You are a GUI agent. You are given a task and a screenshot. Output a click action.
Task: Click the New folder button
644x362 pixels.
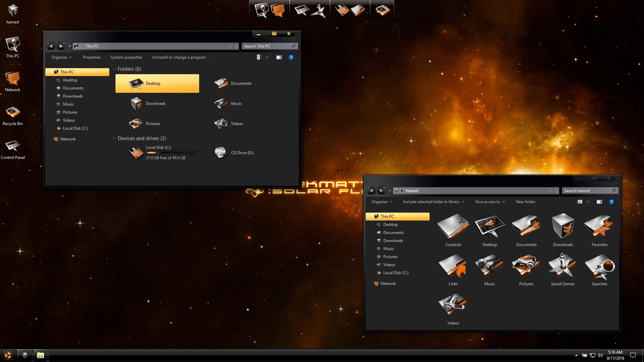(x=525, y=202)
